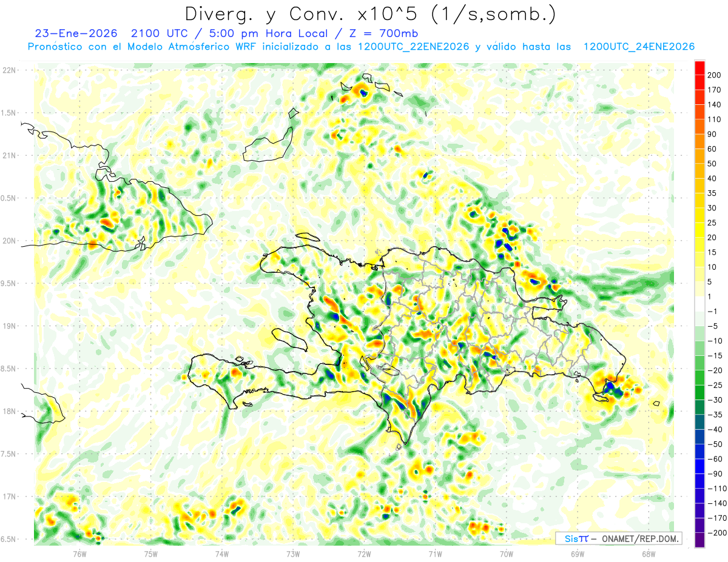Click the 1.5N latitude label
The height and width of the screenshot is (562, 728).
[8, 113]
